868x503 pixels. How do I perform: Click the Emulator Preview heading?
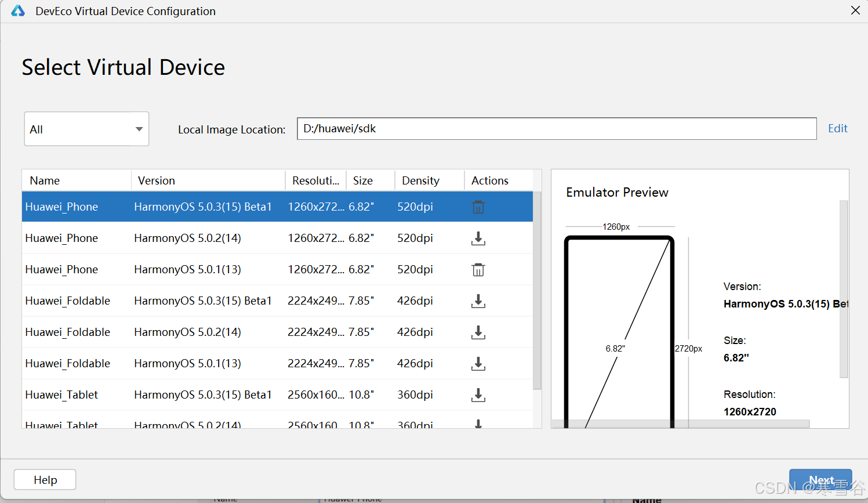(617, 193)
